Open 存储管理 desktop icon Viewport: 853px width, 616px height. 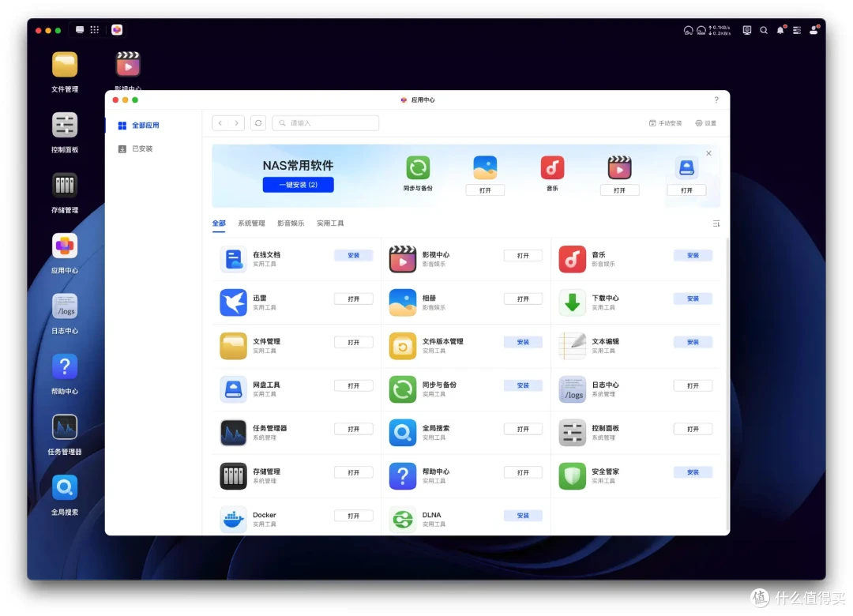(64, 186)
